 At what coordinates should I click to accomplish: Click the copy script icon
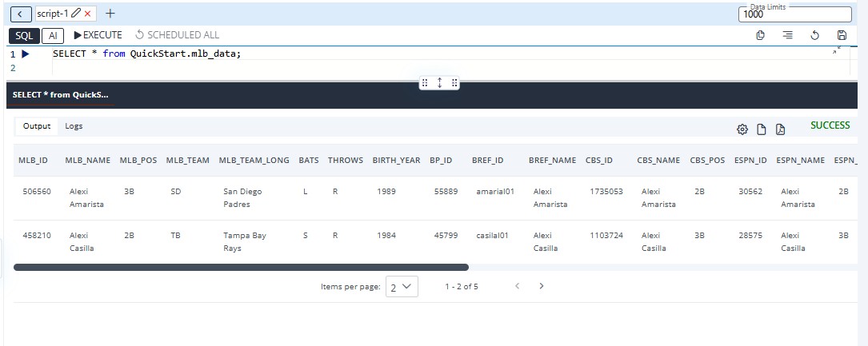761,35
